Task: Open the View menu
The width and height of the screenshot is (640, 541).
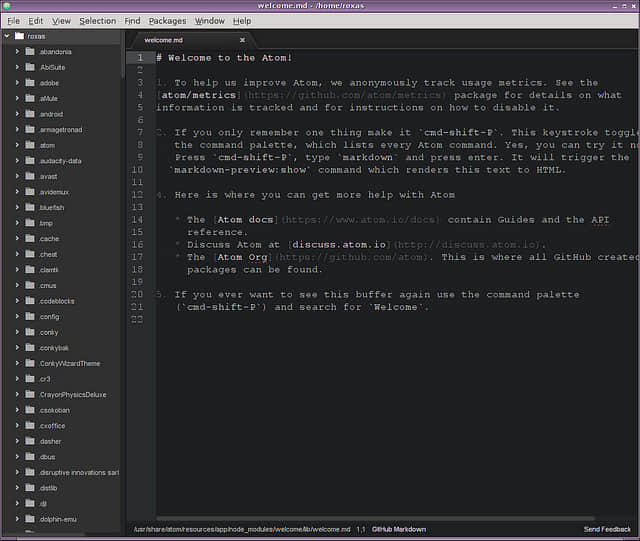Action: tap(61, 21)
